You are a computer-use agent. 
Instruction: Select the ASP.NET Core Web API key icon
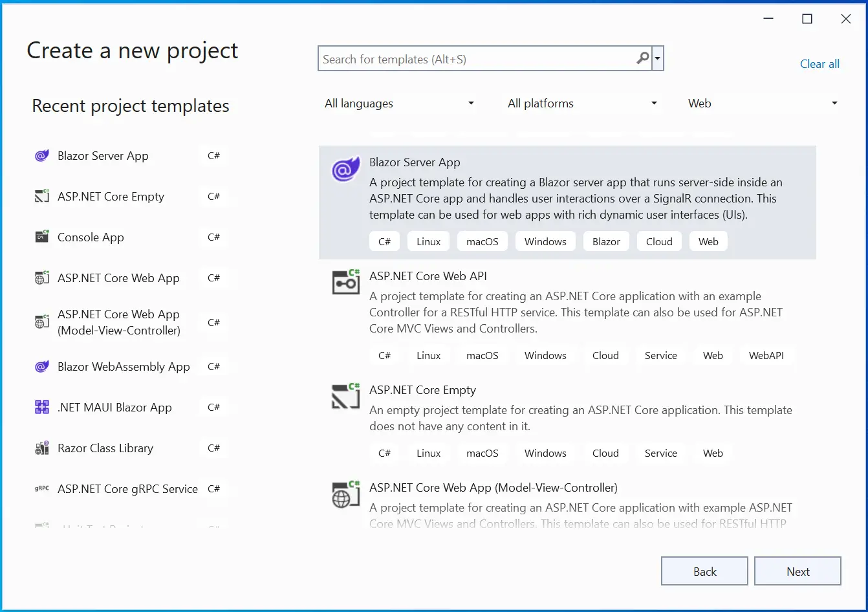pos(345,282)
